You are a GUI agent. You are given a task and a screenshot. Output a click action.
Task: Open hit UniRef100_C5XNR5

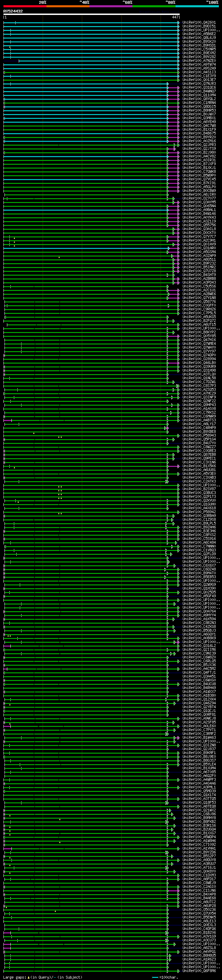[199, 49]
